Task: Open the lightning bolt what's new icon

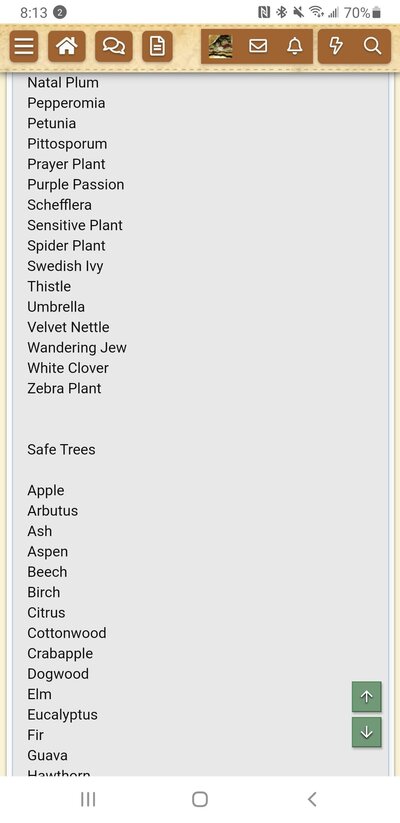Action: pyautogui.click(x=336, y=46)
